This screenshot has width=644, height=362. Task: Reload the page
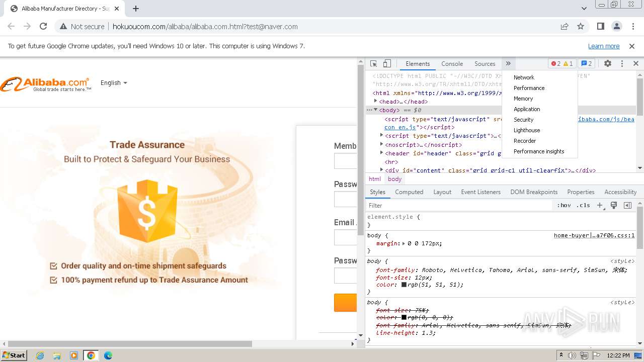pyautogui.click(x=43, y=27)
